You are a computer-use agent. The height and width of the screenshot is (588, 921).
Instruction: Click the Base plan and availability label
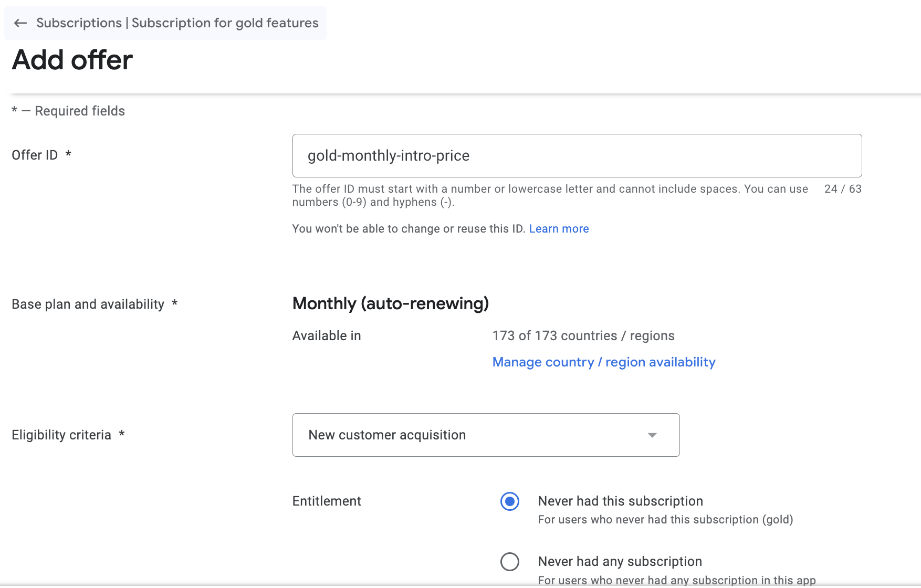point(88,304)
